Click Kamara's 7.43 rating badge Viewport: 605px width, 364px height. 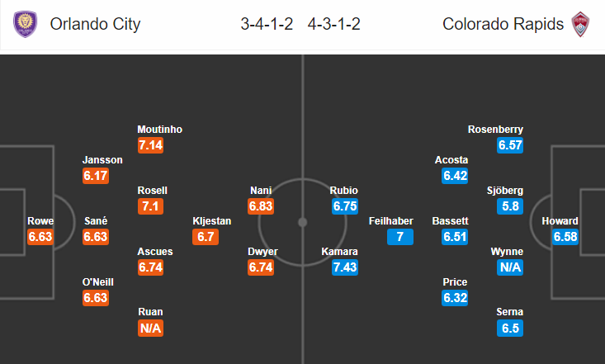tap(345, 267)
